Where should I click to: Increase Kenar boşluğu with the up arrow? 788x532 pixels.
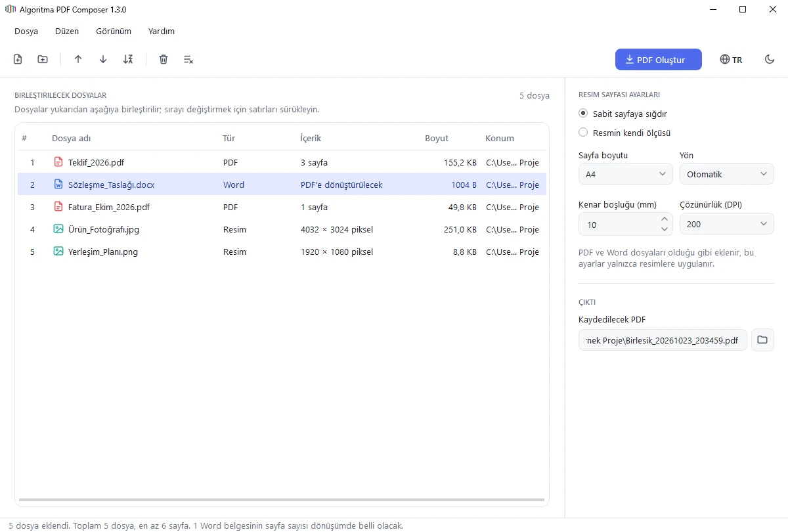pyautogui.click(x=665, y=219)
